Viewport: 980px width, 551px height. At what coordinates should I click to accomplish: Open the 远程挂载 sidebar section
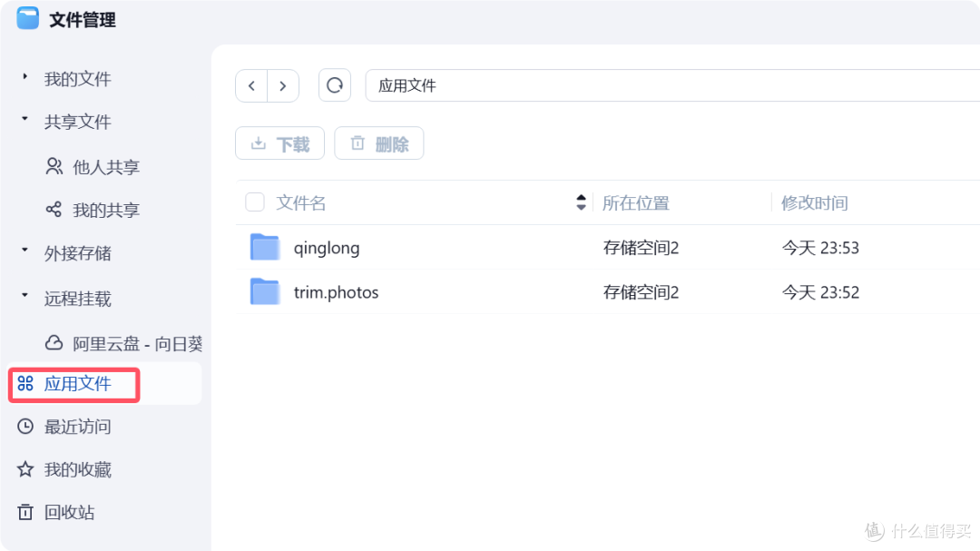tap(78, 298)
